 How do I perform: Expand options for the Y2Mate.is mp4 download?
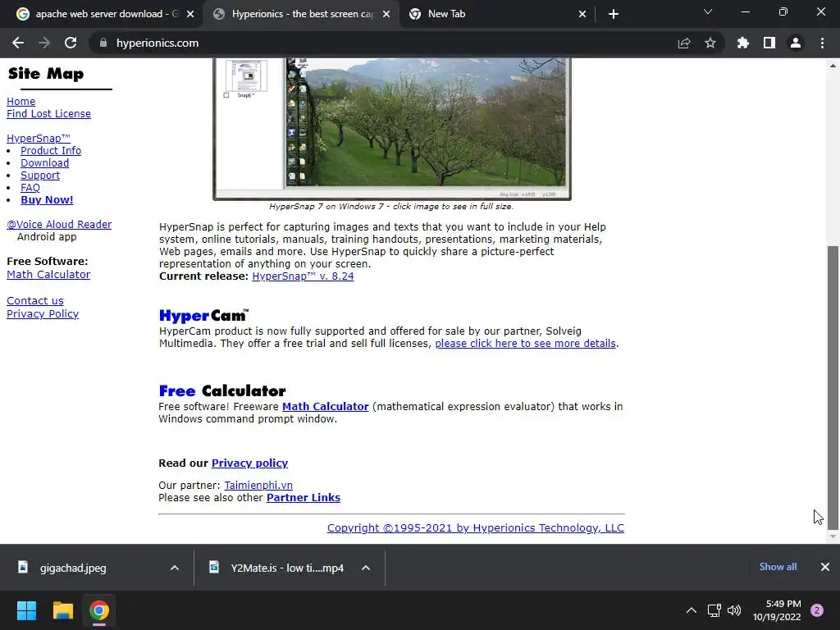coord(366,568)
